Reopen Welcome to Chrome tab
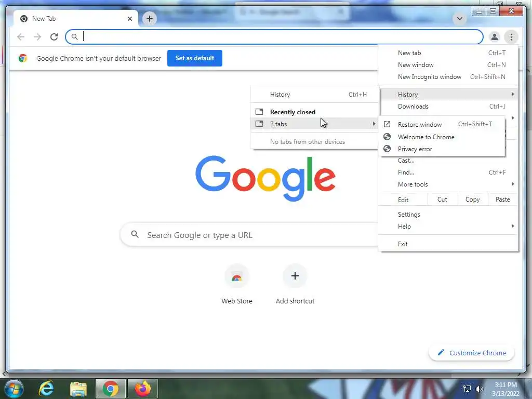Image resolution: width=532 pixels, height=399 pixels. pos(442,137)
